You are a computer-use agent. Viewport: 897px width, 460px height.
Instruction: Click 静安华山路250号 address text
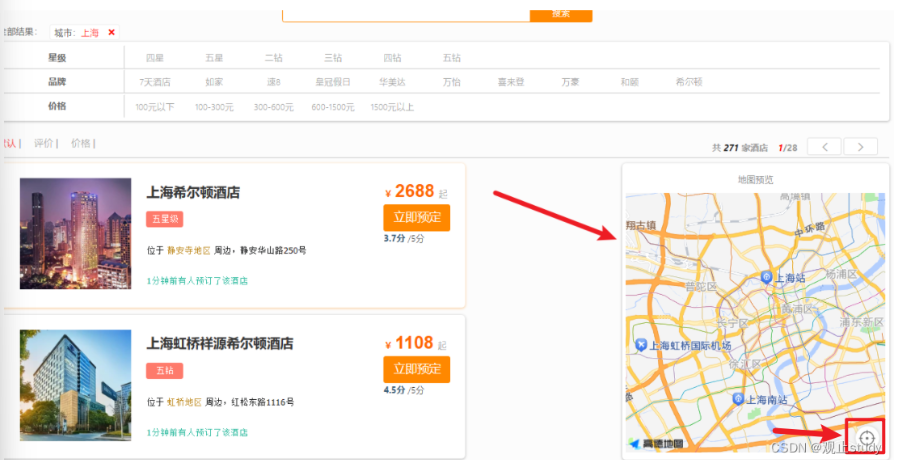(273, 250)
